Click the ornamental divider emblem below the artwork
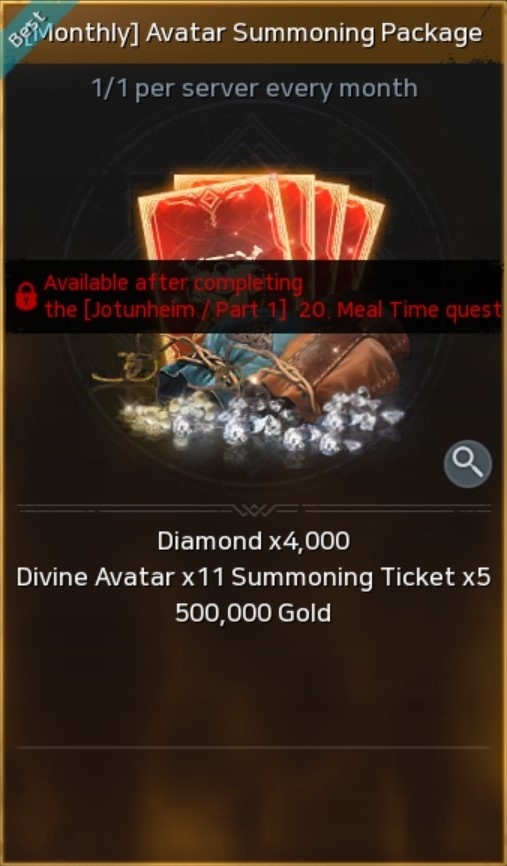 254,509
